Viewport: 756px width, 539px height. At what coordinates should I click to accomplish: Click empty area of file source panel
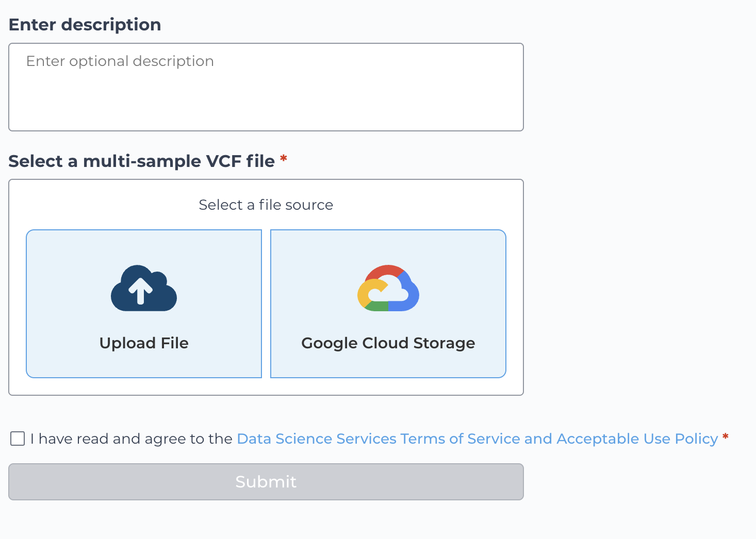(x=266, y=386)
